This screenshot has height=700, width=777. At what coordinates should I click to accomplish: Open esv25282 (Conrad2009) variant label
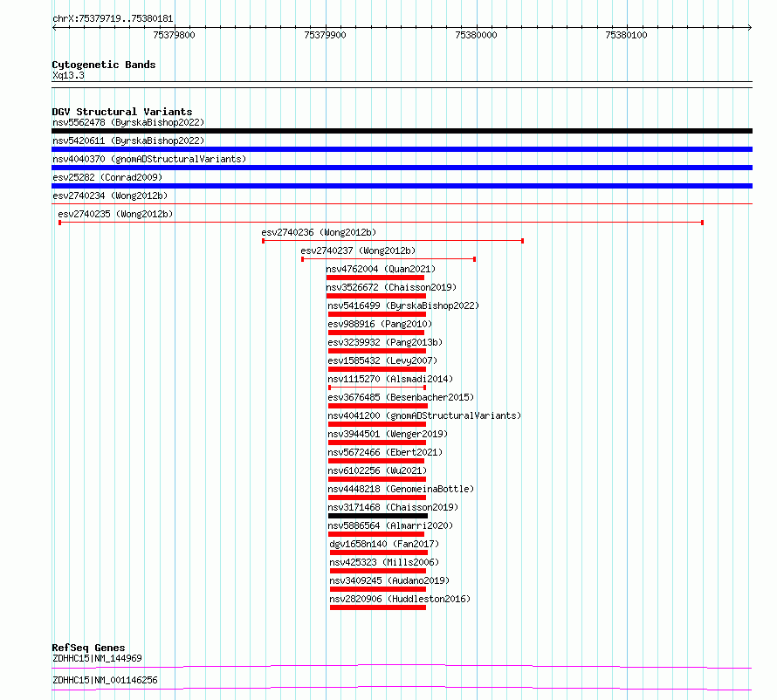[x=107, y=177]
